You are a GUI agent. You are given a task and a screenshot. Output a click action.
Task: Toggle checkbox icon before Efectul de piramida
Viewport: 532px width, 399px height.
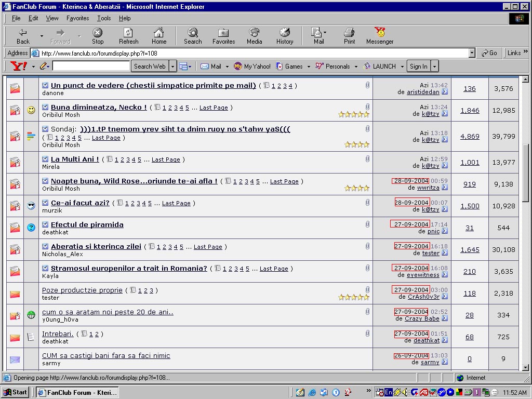pos(45,224)
